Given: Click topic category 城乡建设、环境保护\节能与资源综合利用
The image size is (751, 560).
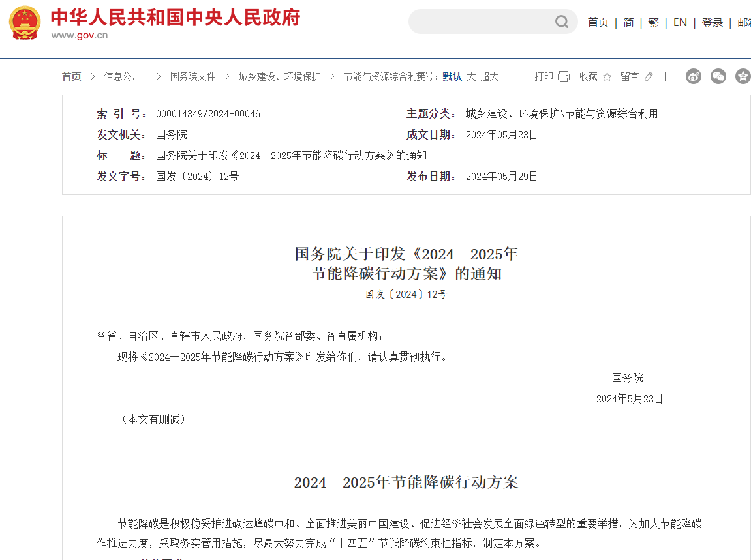Looking at the screenshot, I should pyautogui.click(x=562, y=114).
